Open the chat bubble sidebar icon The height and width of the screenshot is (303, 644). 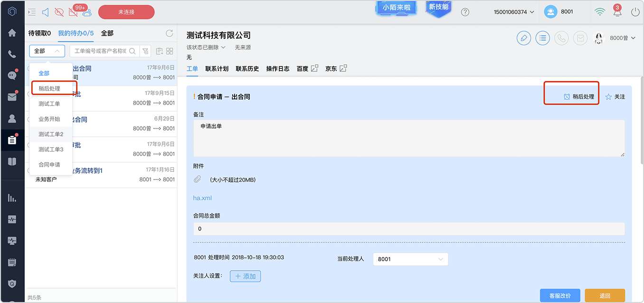(12, 75)
